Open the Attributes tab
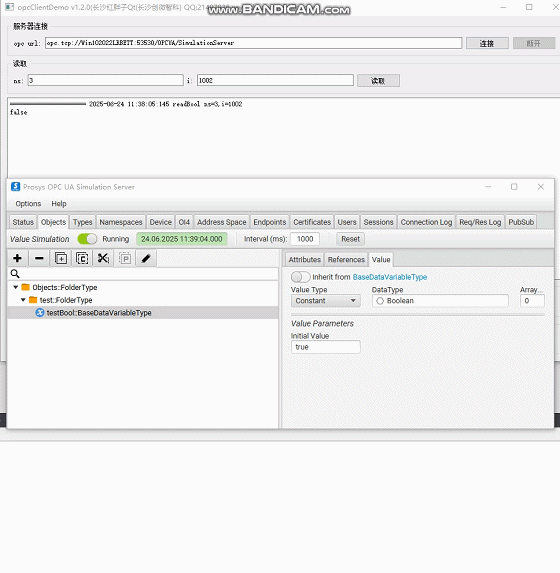 (x=304, y=259)
